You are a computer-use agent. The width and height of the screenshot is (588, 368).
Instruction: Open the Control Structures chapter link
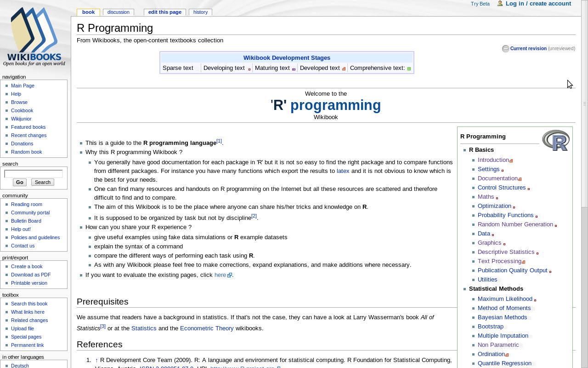pos(502,188)
